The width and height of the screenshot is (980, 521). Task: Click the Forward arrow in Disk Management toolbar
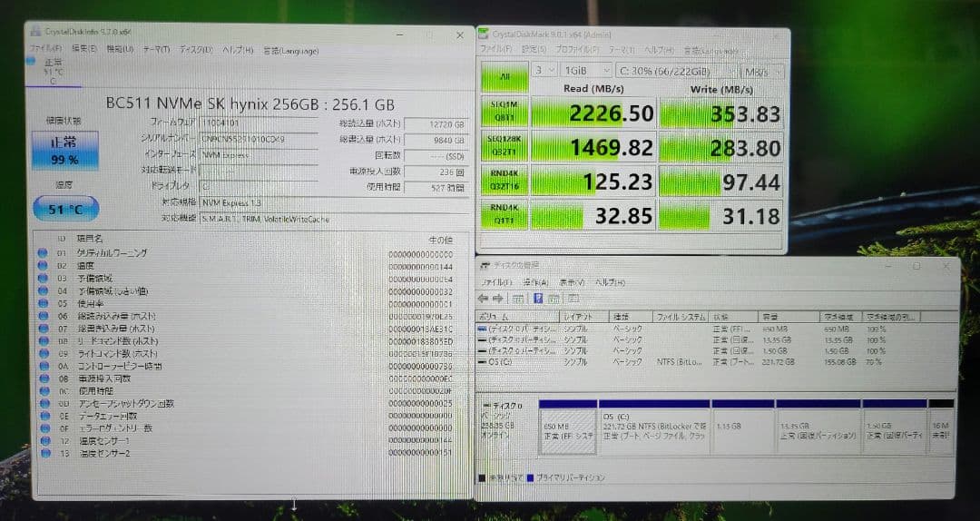(x=498, y=299)
